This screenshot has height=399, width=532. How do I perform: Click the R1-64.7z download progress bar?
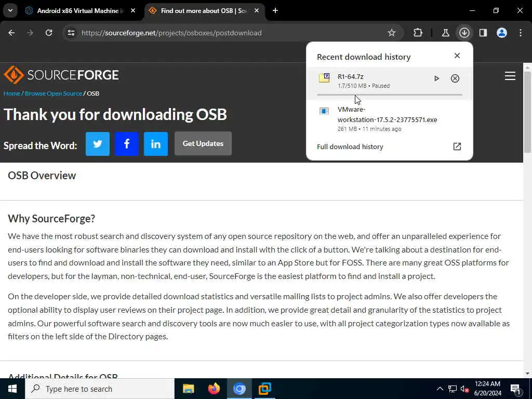389,95
